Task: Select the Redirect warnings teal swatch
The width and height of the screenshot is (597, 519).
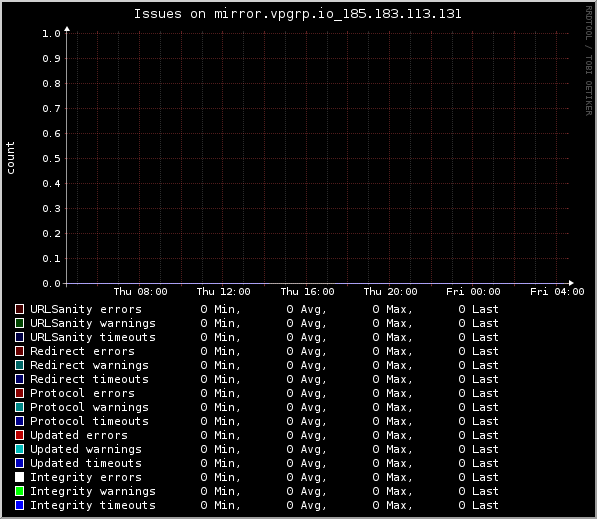Action: [19, 365]
